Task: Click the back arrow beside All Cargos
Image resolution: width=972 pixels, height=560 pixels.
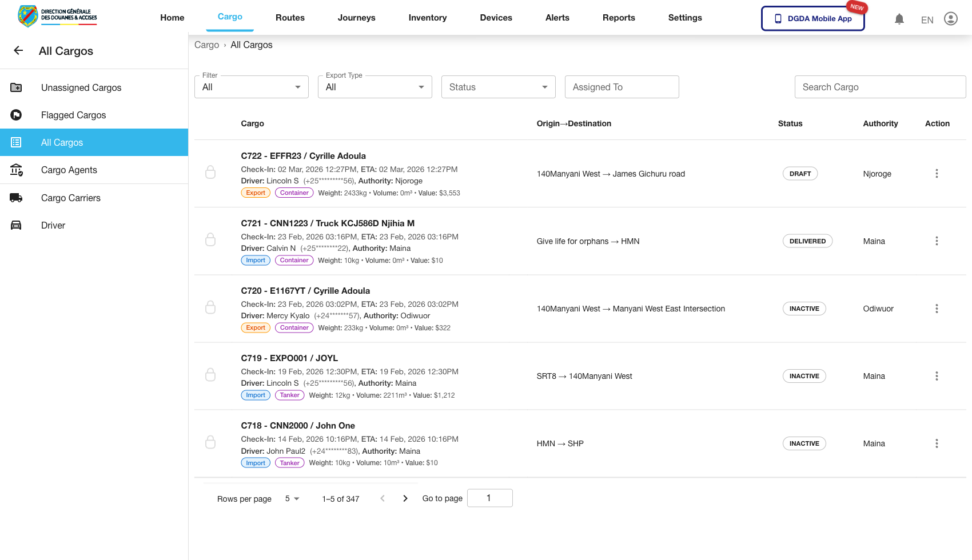Action: tap(18, 51)
